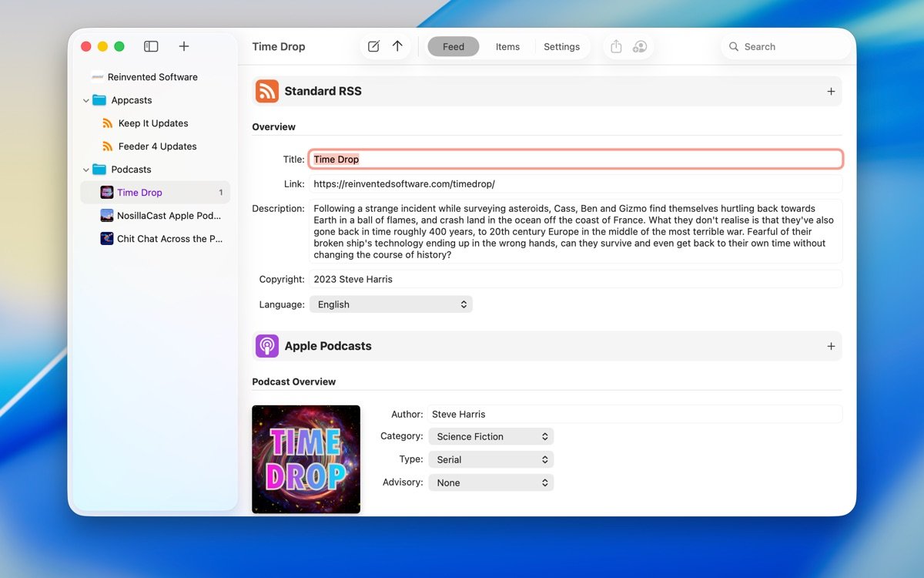Click the Chit Chat Across podcast icon
The height and width of the screenshot is (578, 924).
pos(107,239)
